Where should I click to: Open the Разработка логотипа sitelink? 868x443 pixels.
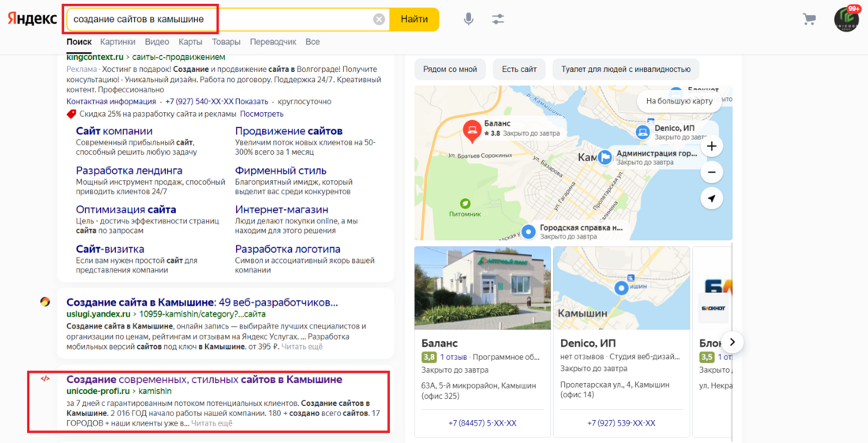[x=287, y=250]
